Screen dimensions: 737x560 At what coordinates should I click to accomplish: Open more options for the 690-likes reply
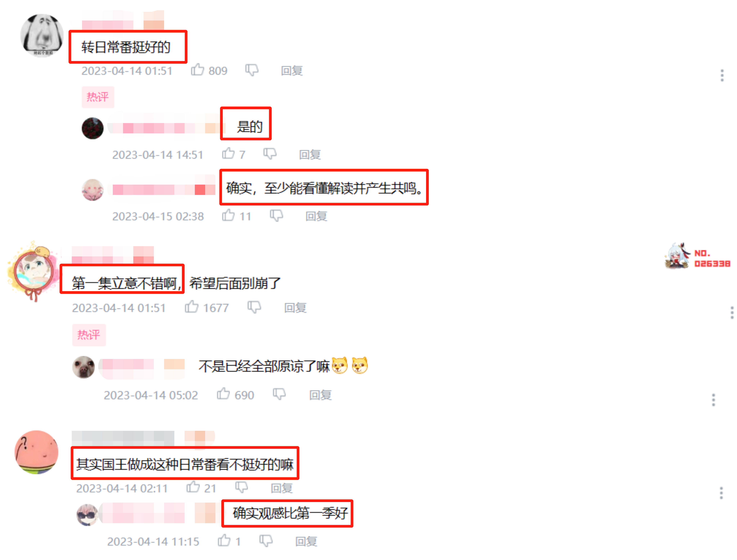[x=713, y=400]
